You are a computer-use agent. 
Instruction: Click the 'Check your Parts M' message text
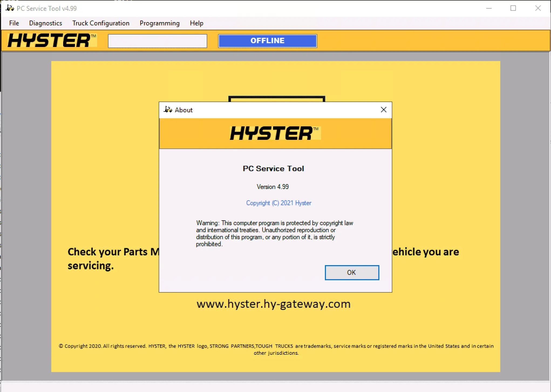click(x=113, y=259)
